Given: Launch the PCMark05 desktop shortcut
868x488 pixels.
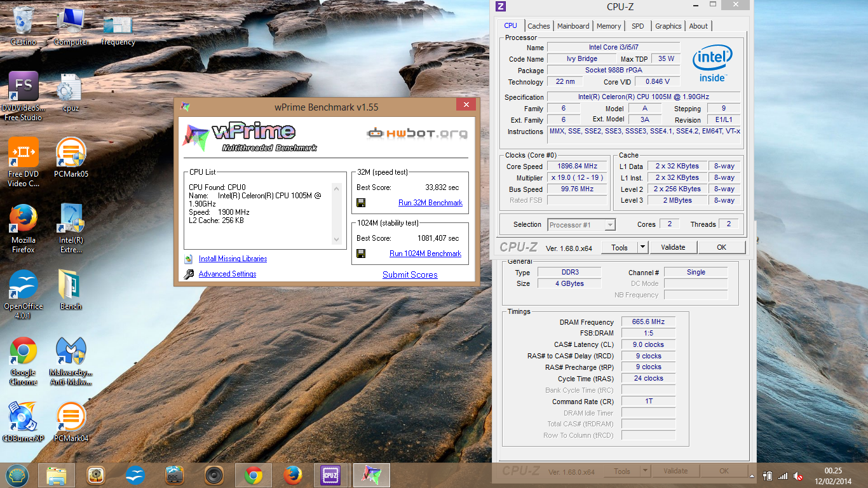Looking at the screenshot, I should [71, 157].
